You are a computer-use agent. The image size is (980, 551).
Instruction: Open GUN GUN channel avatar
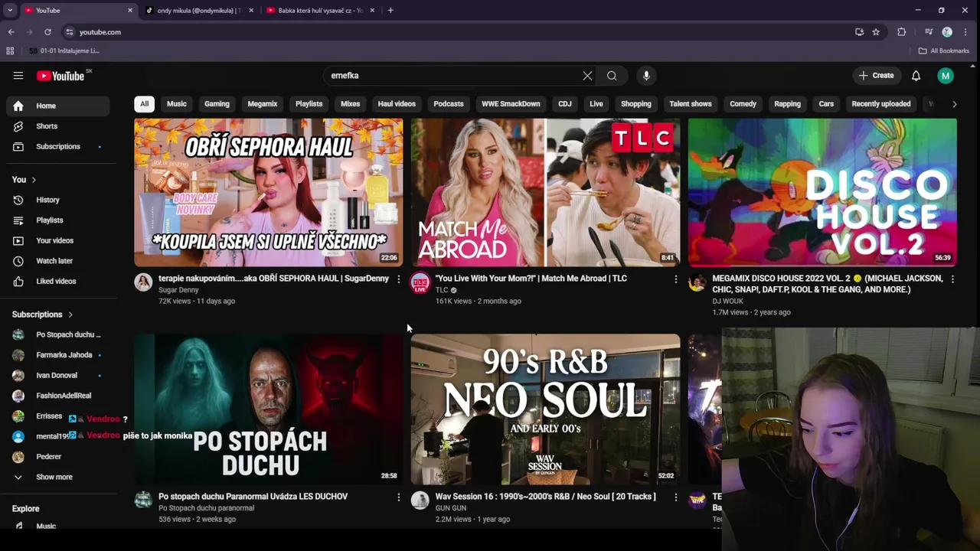pyautogui.click(x=420, y=500)
